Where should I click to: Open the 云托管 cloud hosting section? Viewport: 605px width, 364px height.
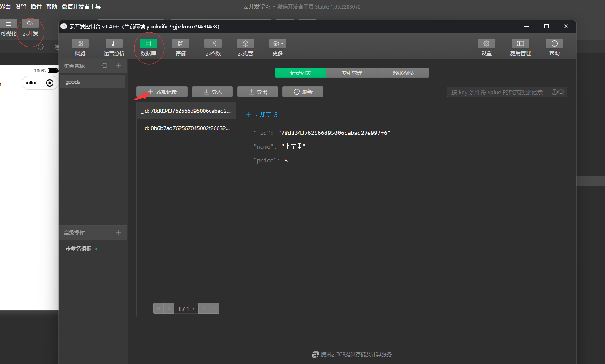tap(245, 47)
